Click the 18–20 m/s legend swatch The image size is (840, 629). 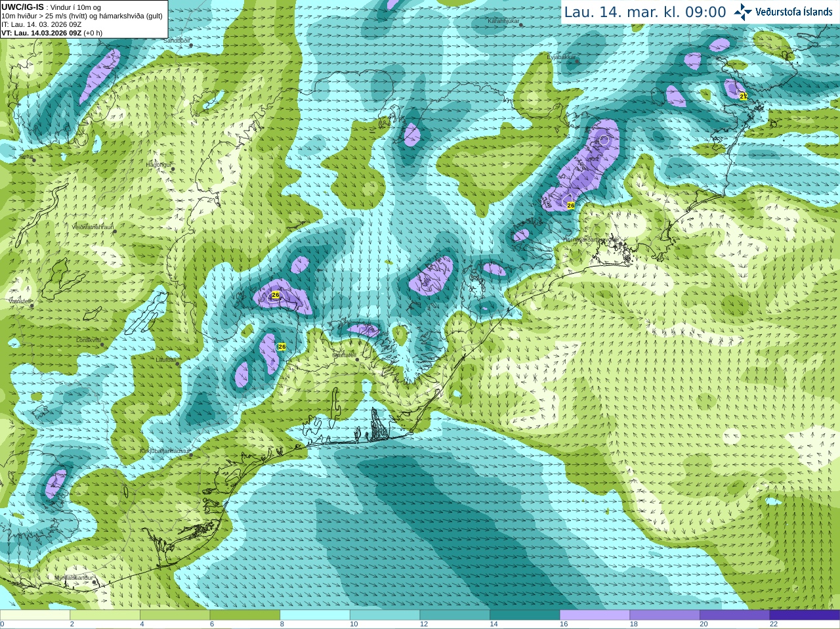click(665, 615)
